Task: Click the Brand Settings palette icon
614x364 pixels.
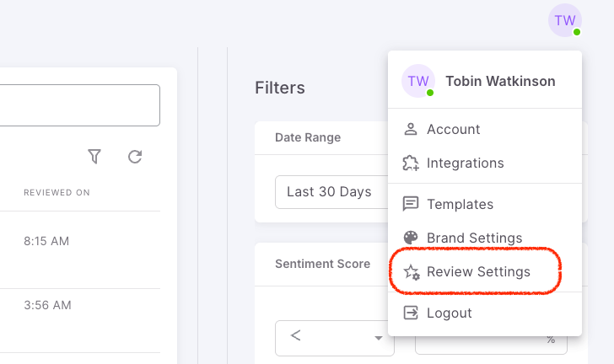Action: coord(411,238)
